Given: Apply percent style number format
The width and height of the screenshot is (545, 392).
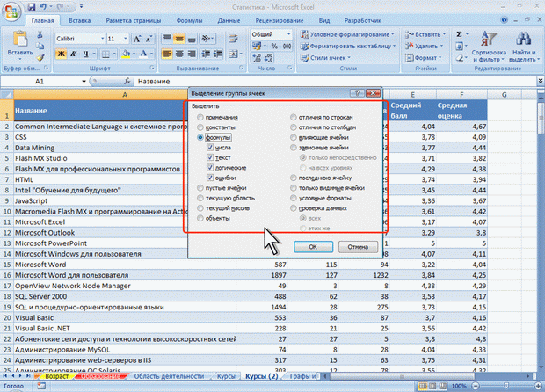Looking at the screenshot, I should [274, 47].
